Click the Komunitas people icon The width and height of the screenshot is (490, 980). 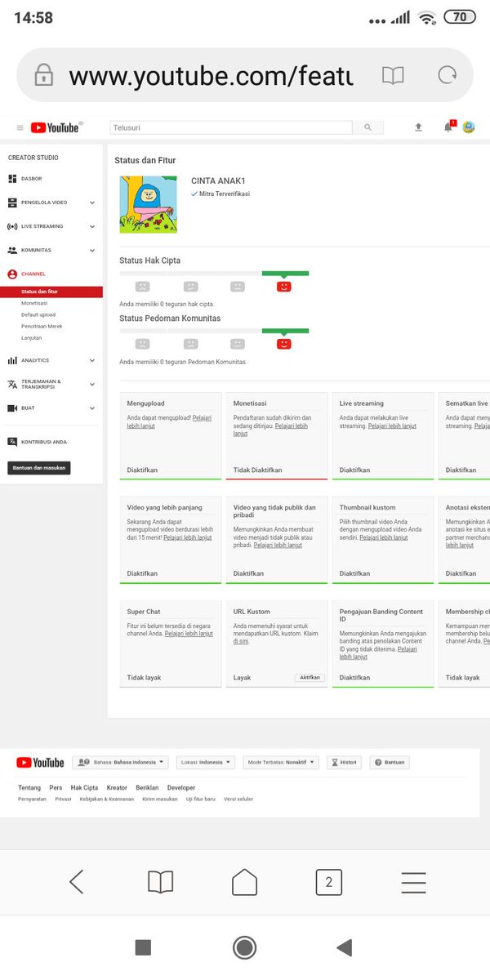point(12,250)
